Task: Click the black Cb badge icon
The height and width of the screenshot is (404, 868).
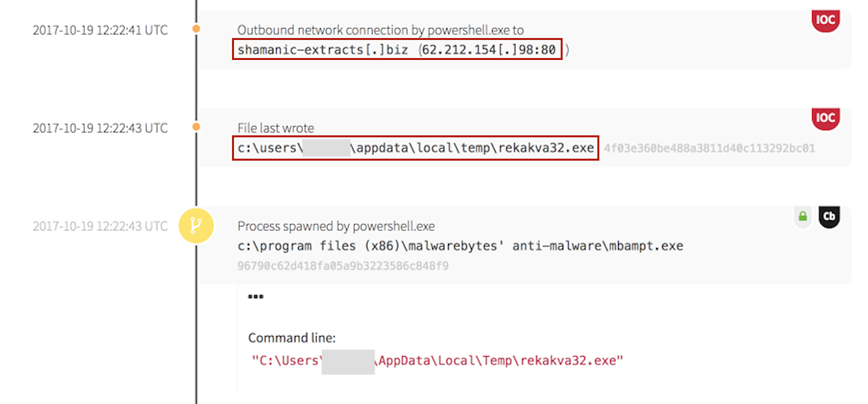Action: 829,217
